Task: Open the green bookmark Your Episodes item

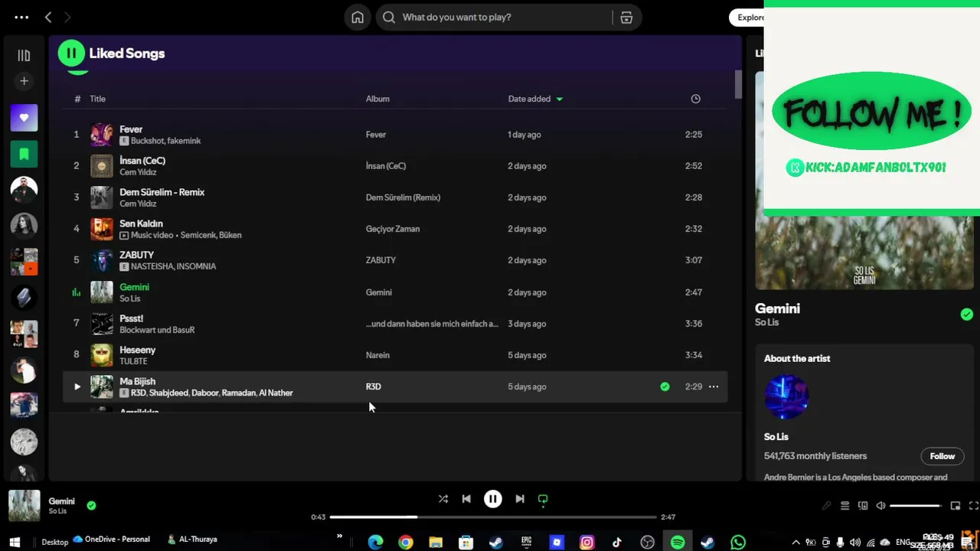Action: click(24, 154)
